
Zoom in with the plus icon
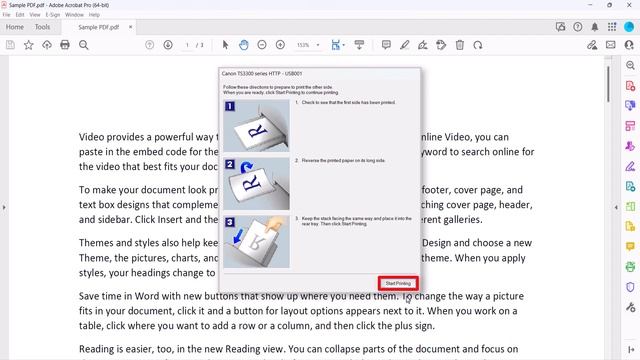280,45
